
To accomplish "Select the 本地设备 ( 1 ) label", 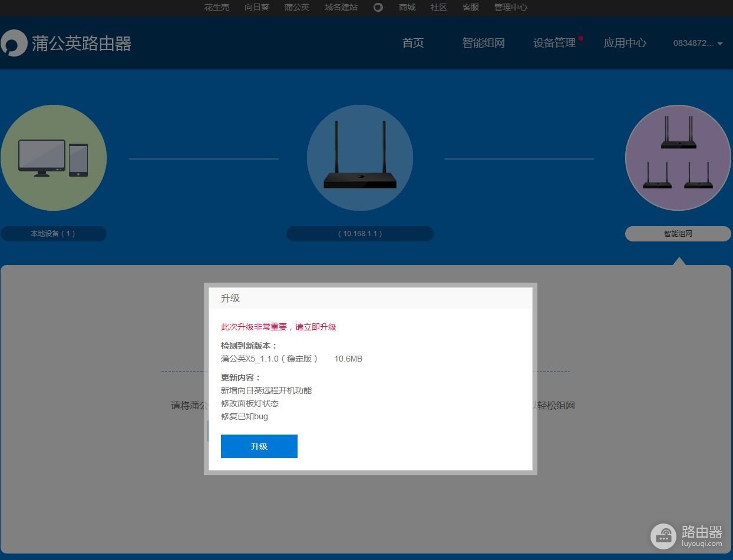I will click(53, 234).
